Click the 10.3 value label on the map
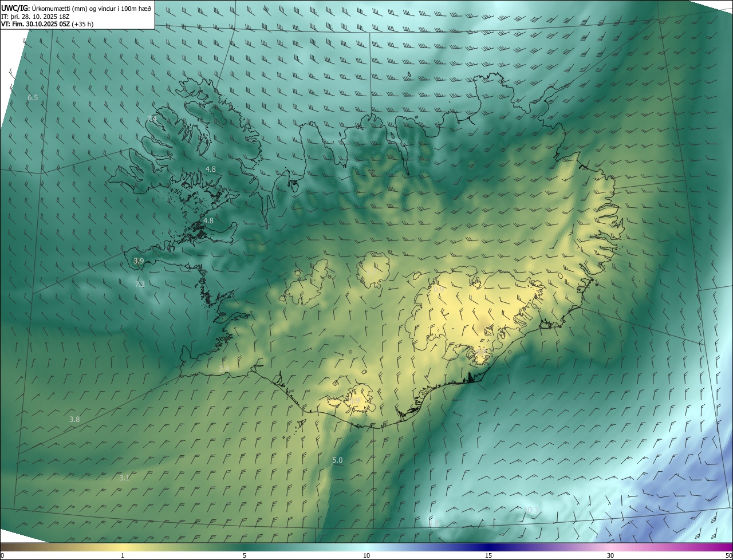 [x=531, y=510]
